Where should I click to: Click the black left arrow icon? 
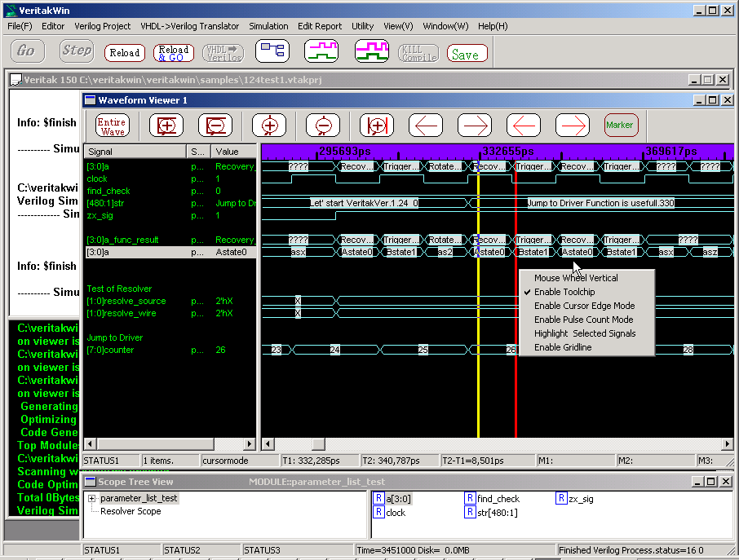(x=425, y=126)
